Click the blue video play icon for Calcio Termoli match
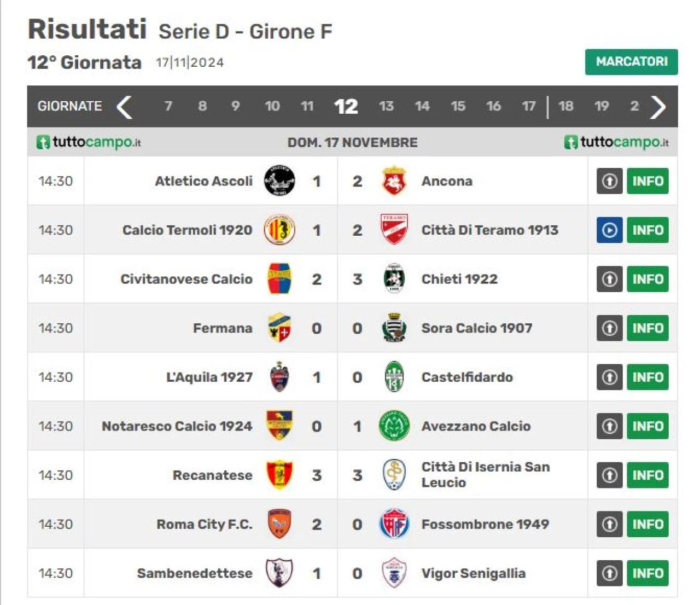Image resolution: width=700 pixels, height=605 pixels. [609, 230]
